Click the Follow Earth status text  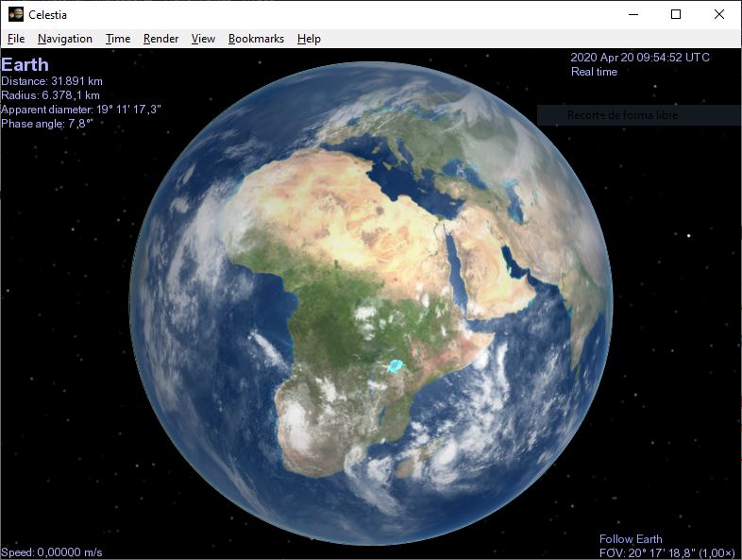pos(631,539)
